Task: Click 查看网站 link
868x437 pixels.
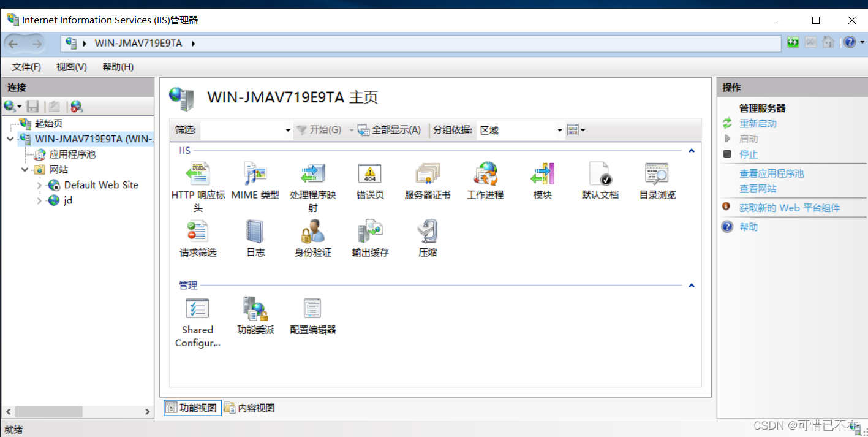Action: point(758,189)
